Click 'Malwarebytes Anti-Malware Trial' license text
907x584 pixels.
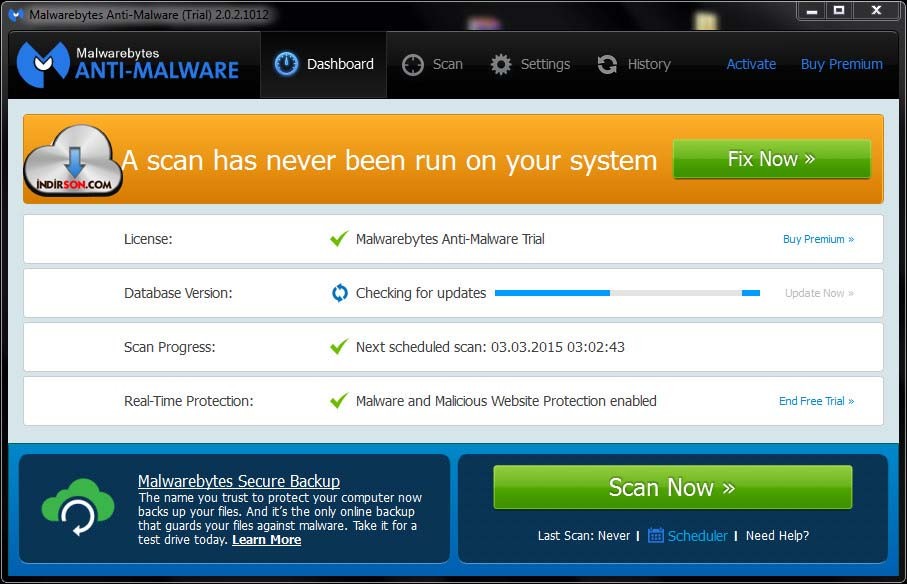click(x=450, y=239)
